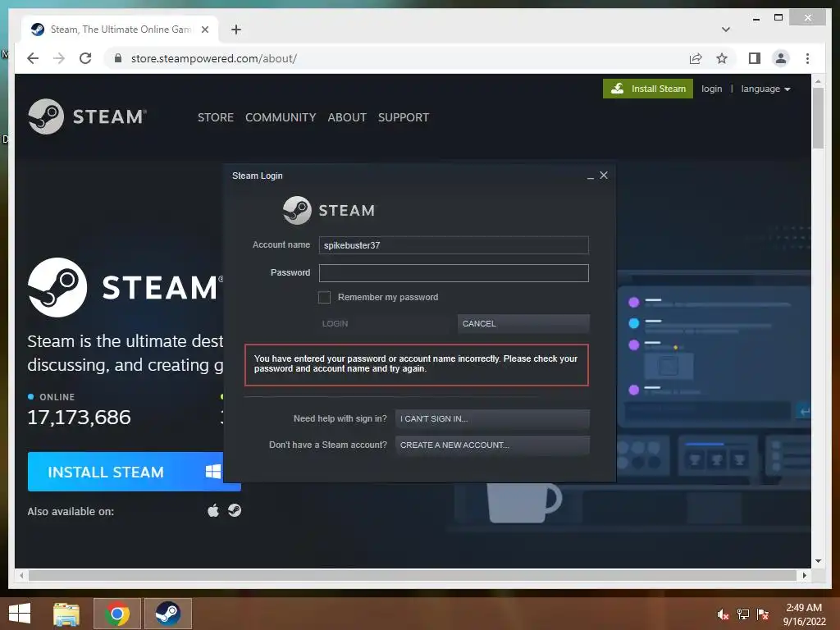This screenshot has width=840, height=630.
Task: Click the 17,173,686 online count
Action: (80, 418)
